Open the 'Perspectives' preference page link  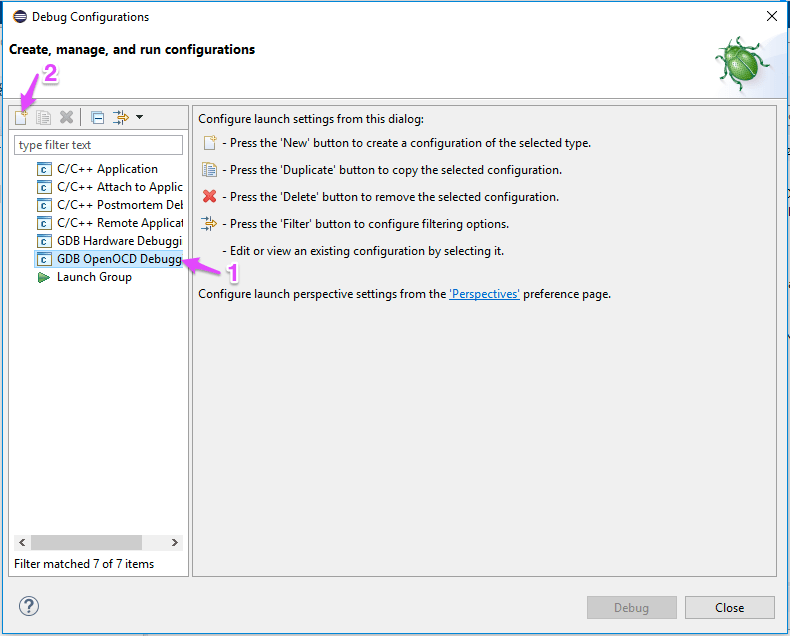(484, 294)
